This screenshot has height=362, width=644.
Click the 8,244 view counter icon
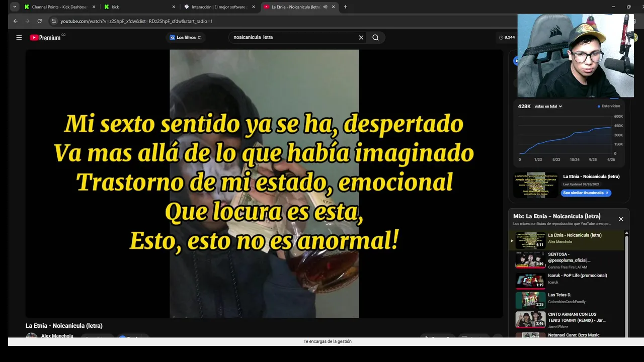point(501,38)
